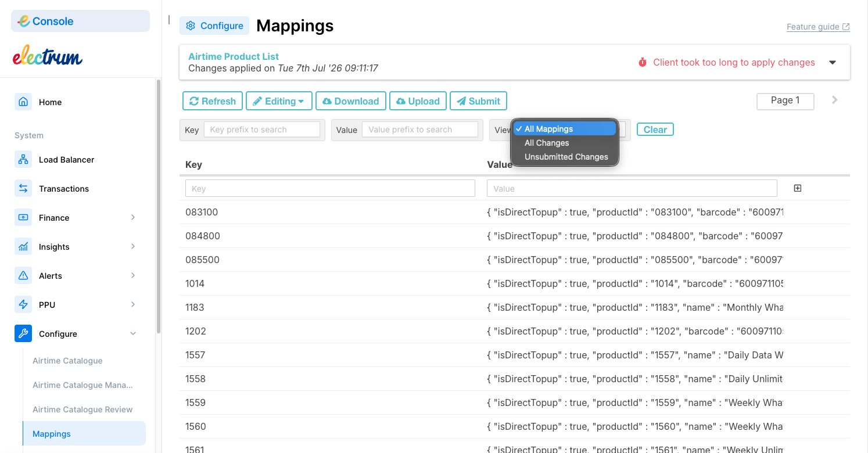Select the row with key 1557
This screenshot has width=868, height=453.
[x=515, y=355]
